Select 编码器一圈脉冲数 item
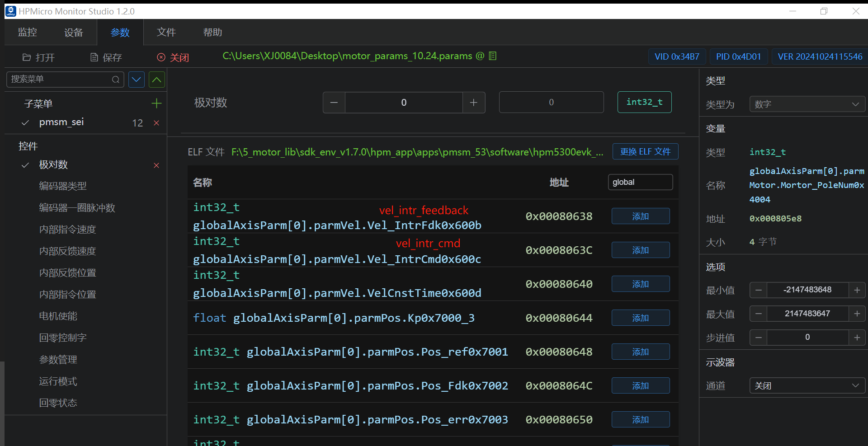868x446 pixels. point(77,208)
